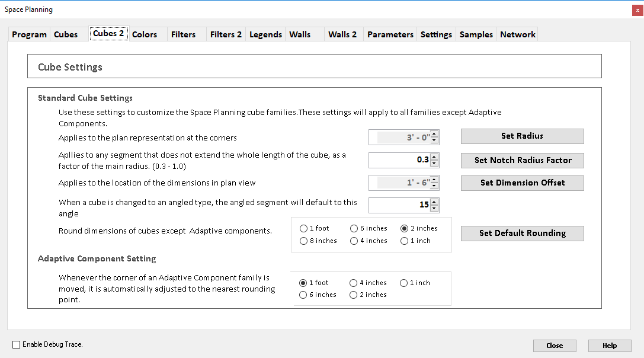
Task: Decrease the dimension offset spinner value
Action: point(434,186)
